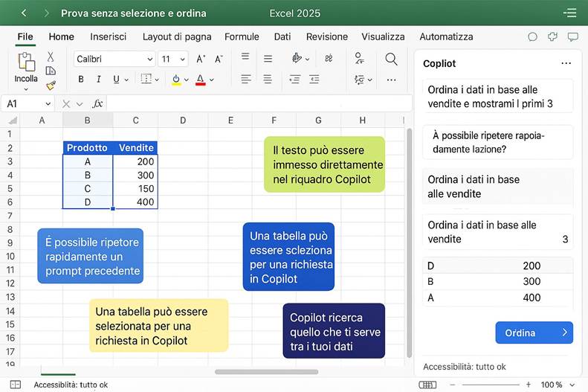Select the 'possibile ripetere' prompt card
Viewport: 588px width, 392px height.
tap(497, 142)
